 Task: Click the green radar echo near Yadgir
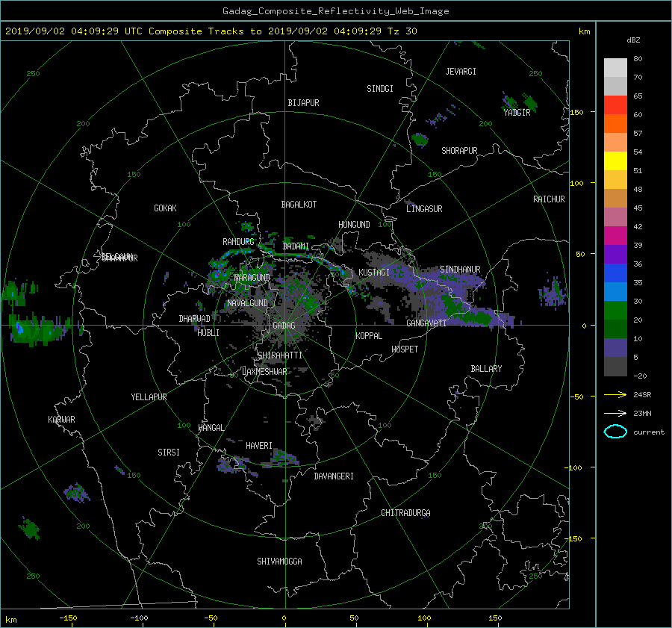[x=529, y=102]
